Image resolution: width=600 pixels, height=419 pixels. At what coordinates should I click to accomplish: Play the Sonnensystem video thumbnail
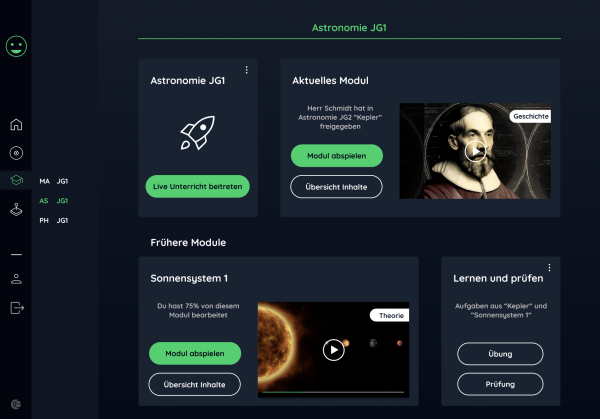pyautogui.click(x=333, y=350)
